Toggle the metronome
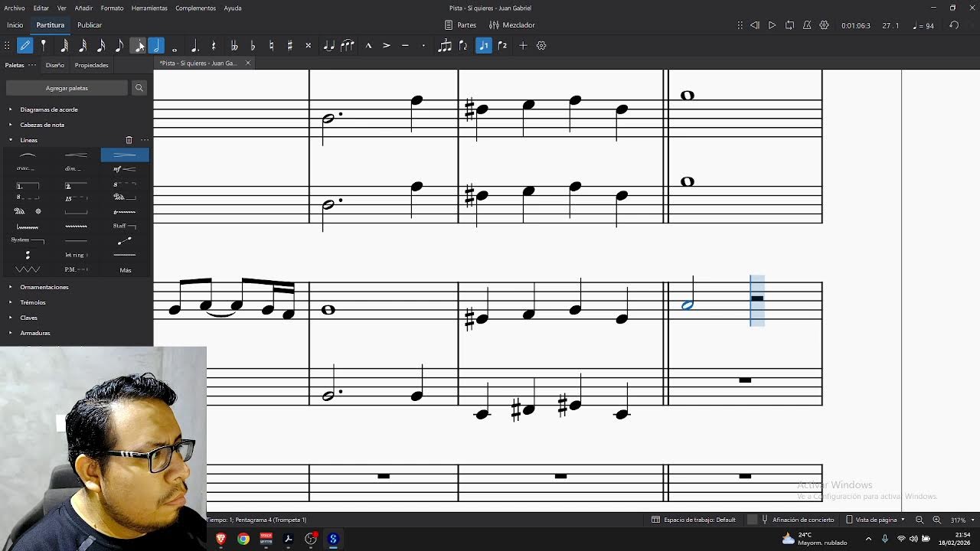 (807, 25)
